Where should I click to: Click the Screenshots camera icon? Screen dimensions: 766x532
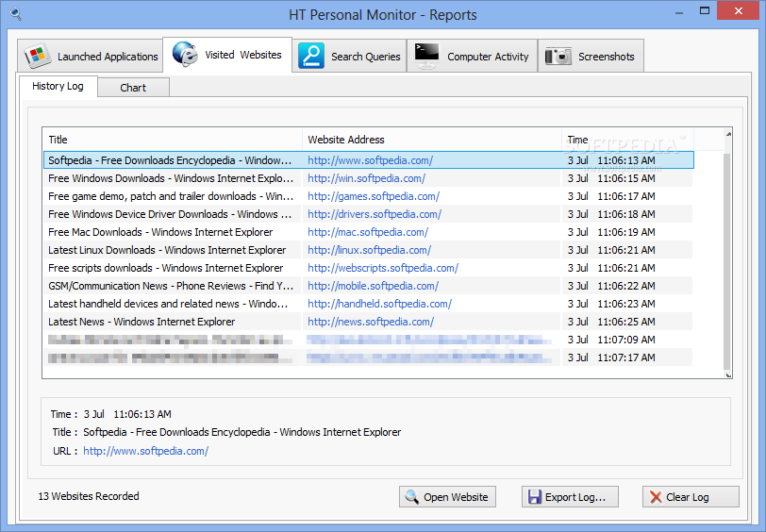coord(558,57)
